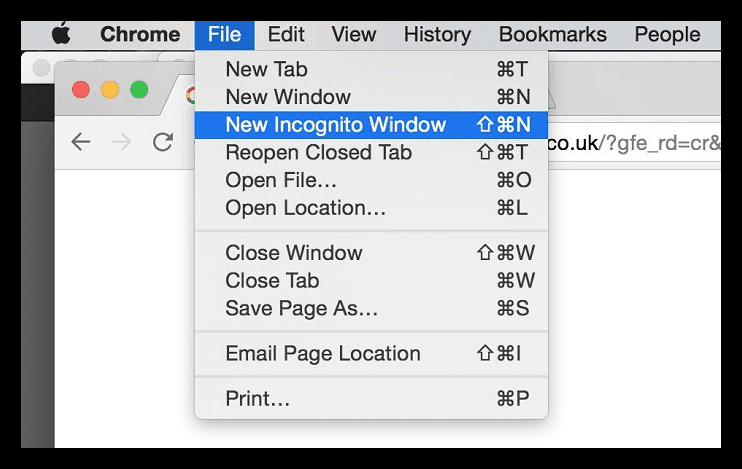
Task: Choose New Window menu item
Action: 371,97
